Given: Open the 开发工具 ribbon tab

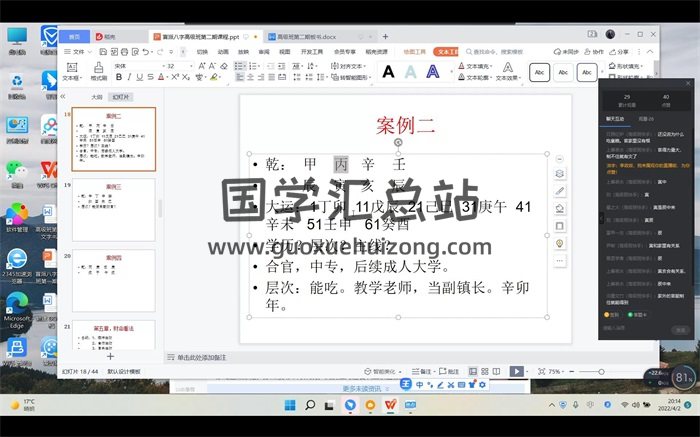Looking at the screenshot, I should (x=311, y=51).
